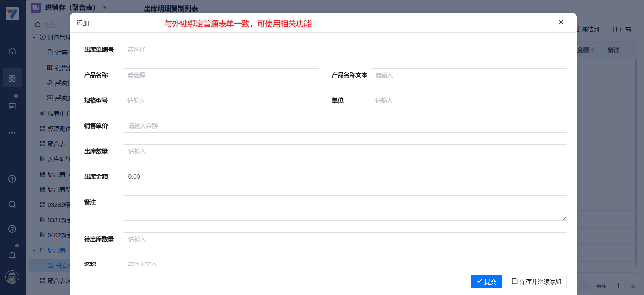Viewport: 644px width, 295px height.
Task: Open 0328新聚 item in navigation tree
Action: click(x=55, y=205)
